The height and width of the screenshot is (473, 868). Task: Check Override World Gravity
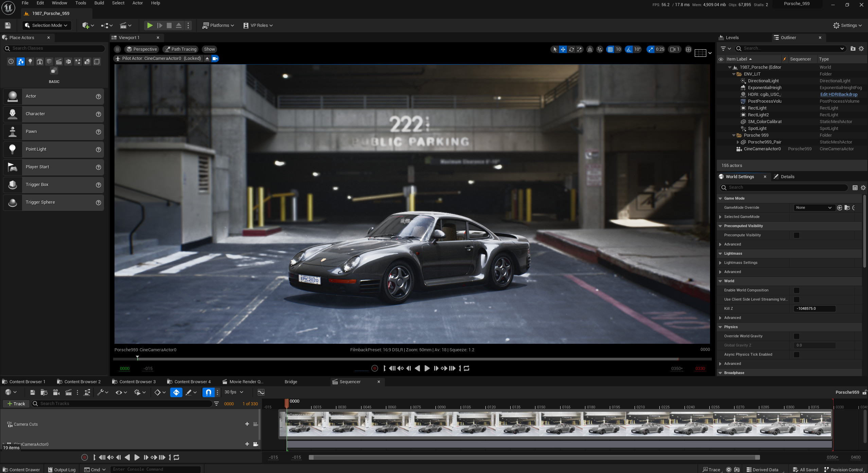[x=796, y=336]
